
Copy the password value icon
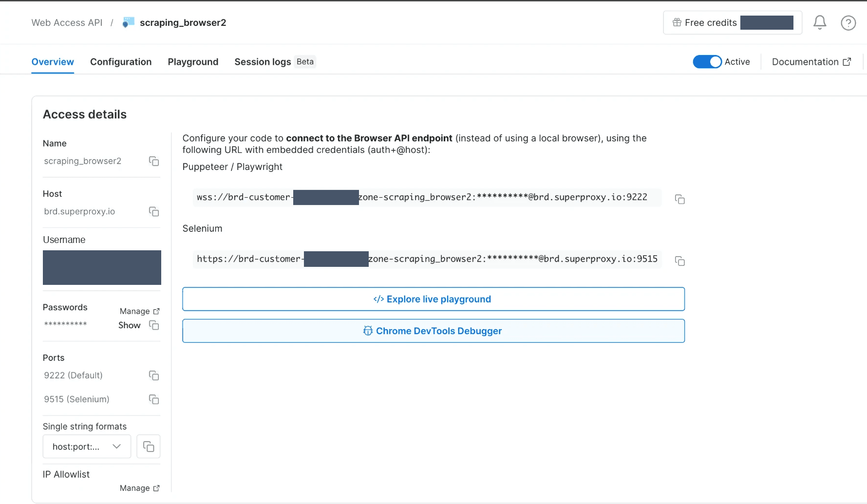point(154,325)
